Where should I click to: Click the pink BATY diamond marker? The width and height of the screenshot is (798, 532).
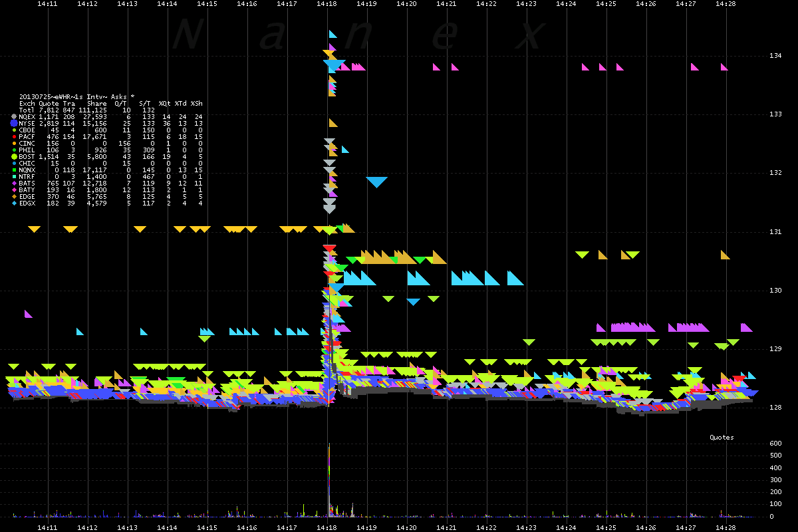14,190
